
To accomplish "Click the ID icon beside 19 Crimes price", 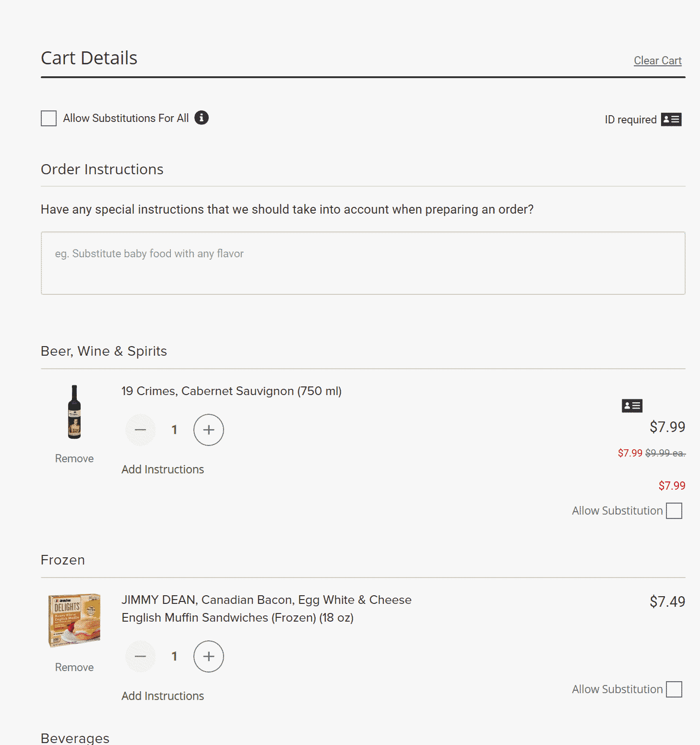I will tap(632, 406).
